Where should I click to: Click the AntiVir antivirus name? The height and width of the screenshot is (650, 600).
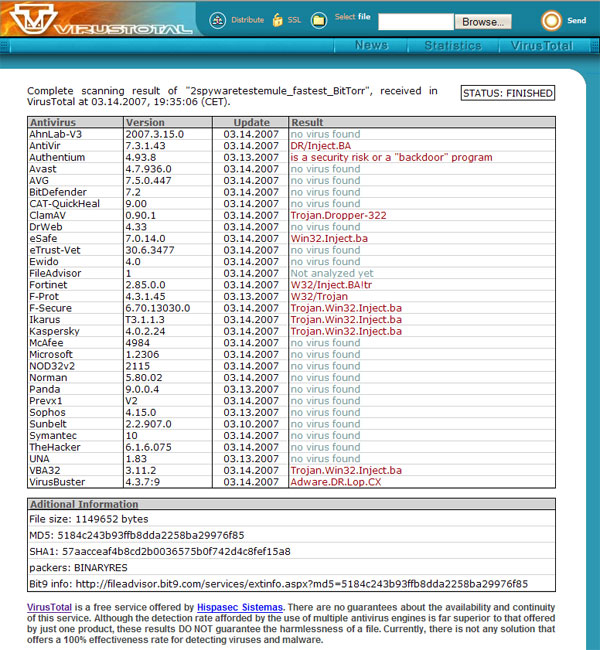coord(45,146)
